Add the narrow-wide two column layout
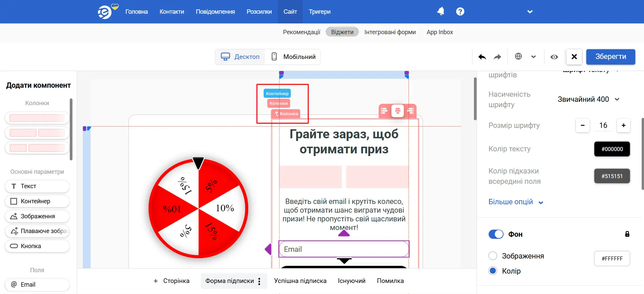 click(x=37, y=148)
